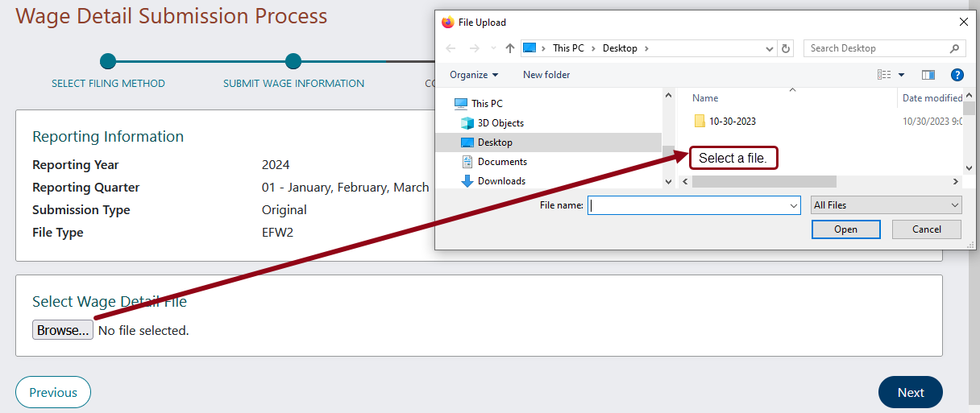Screen dimensions: 980x413
Task: Click the view layout icon
Action: 884,75
